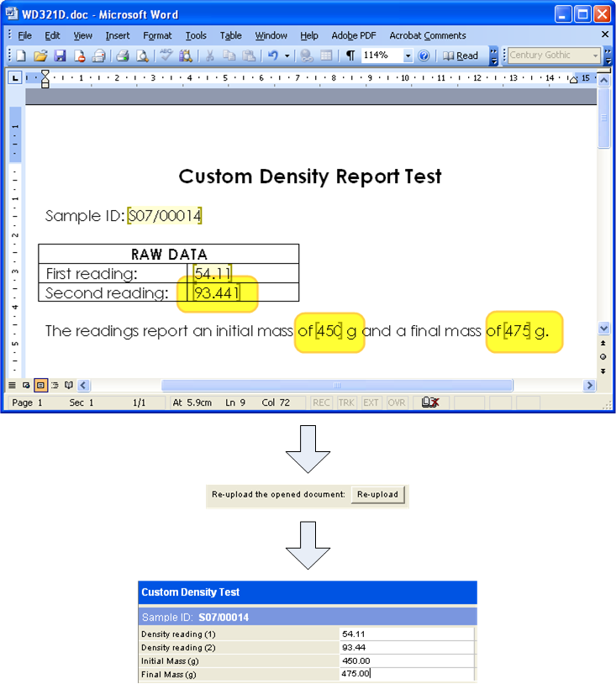Click the New Blank Document icon

[20, 56]
